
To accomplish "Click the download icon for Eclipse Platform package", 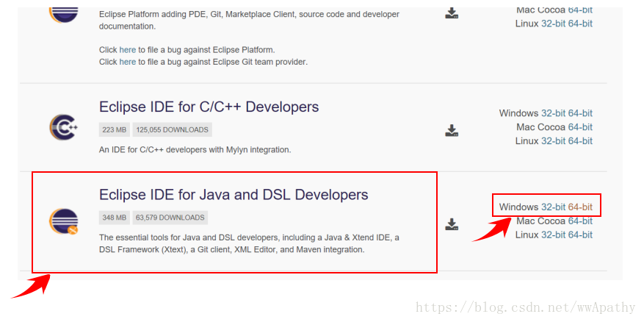I will tap(452, 12).
